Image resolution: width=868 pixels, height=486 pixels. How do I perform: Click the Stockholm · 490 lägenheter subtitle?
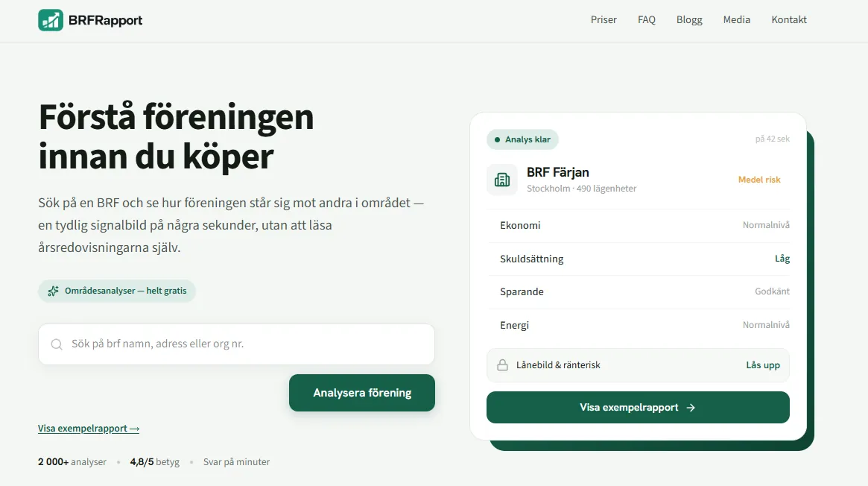pyautogui.click(x=582, y=189)
